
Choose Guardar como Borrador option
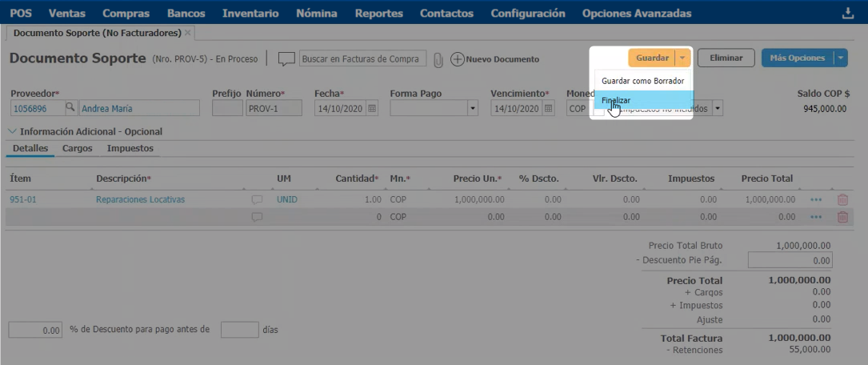tap(642, 81)
